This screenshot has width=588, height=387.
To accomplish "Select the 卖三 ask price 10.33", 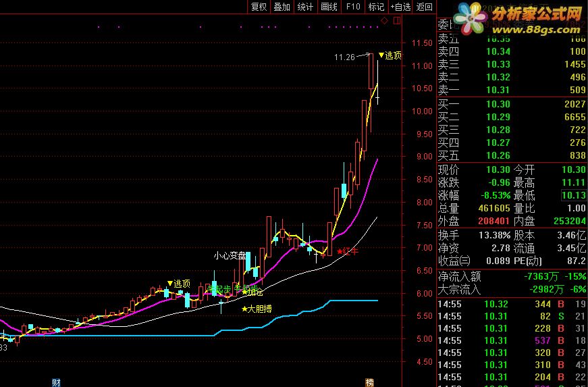I will [x=498, y=65].
